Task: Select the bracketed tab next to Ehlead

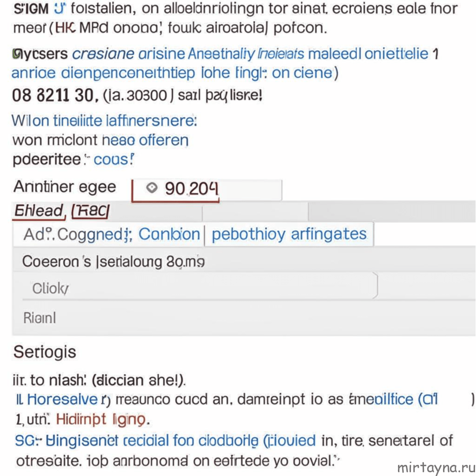Action: click(x=91, y=211)
